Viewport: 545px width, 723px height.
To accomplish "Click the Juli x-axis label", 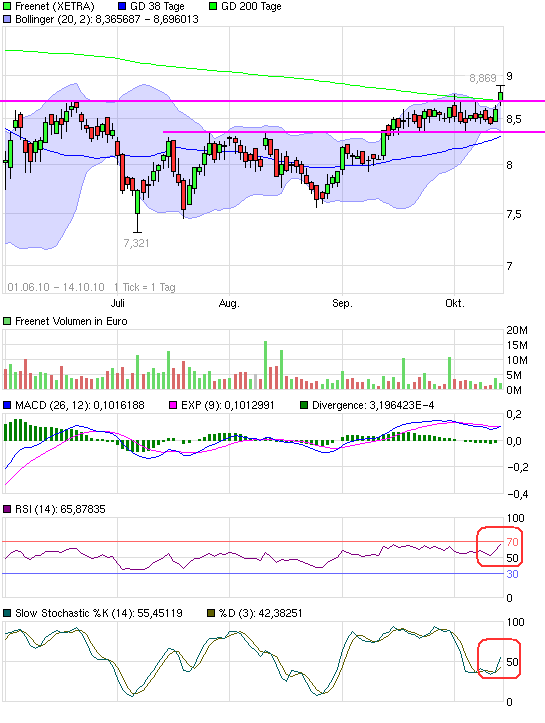I will click(118, 303).
